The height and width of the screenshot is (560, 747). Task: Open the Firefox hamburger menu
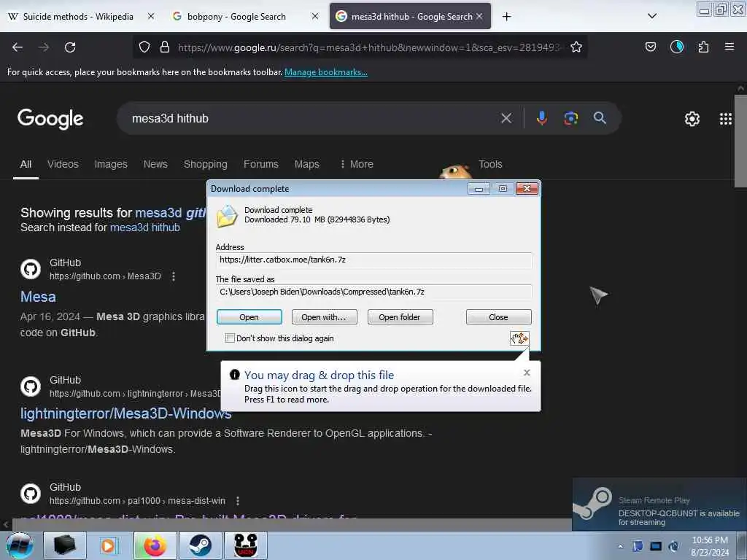pos(729,47)
